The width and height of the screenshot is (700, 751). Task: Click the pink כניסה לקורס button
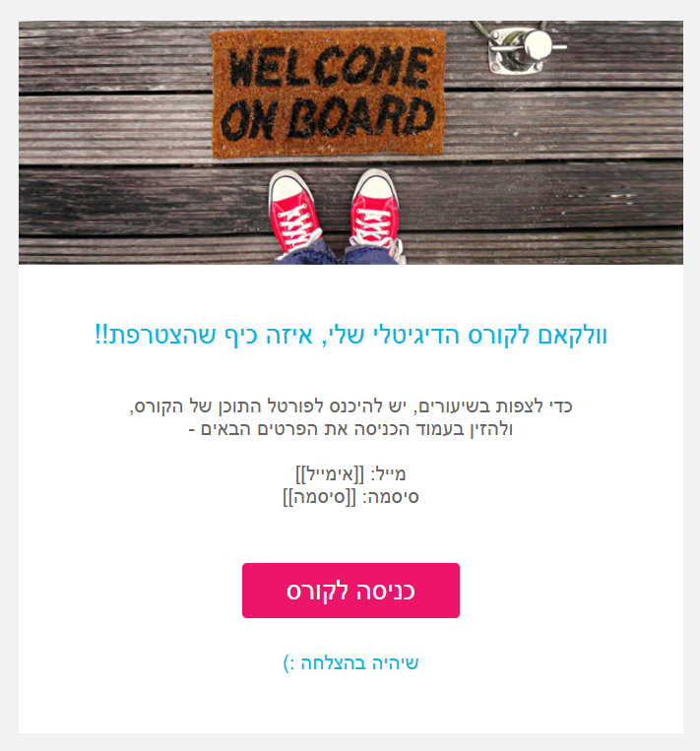pos(350,591)
